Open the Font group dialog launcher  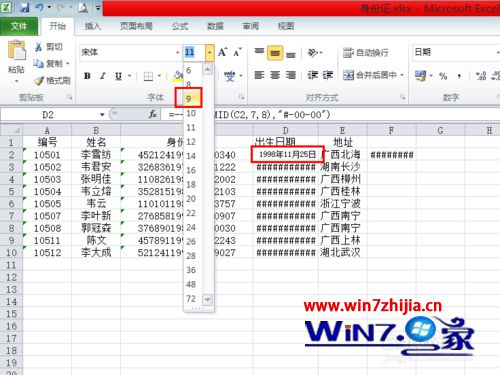pyautogui.click(x=242, y=97)
